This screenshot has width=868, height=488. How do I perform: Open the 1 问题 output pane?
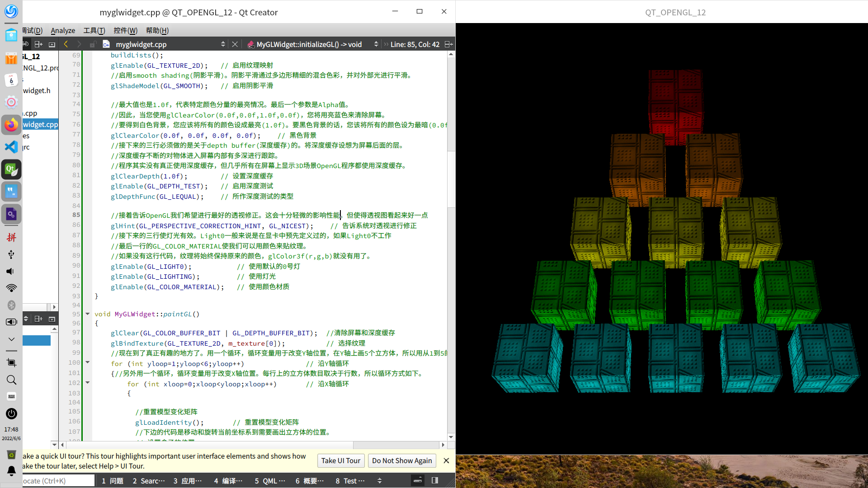click(113, 481)
